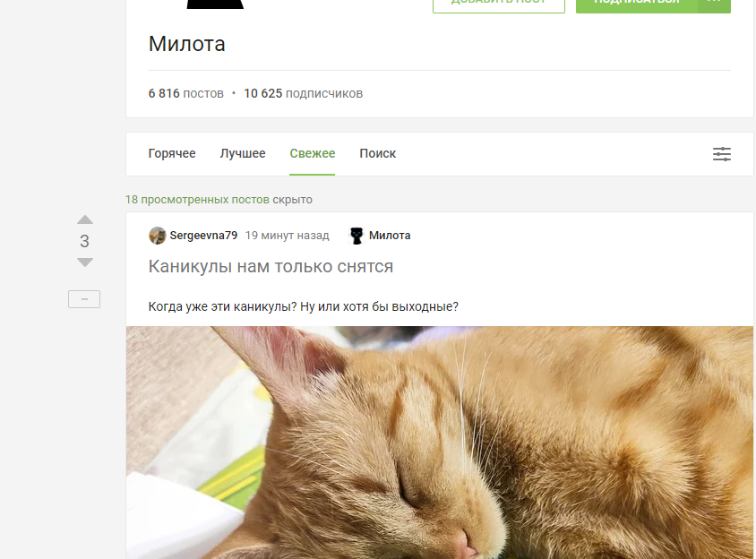
Task: Open feed settings sliders icon
Action: click(722, 154)
